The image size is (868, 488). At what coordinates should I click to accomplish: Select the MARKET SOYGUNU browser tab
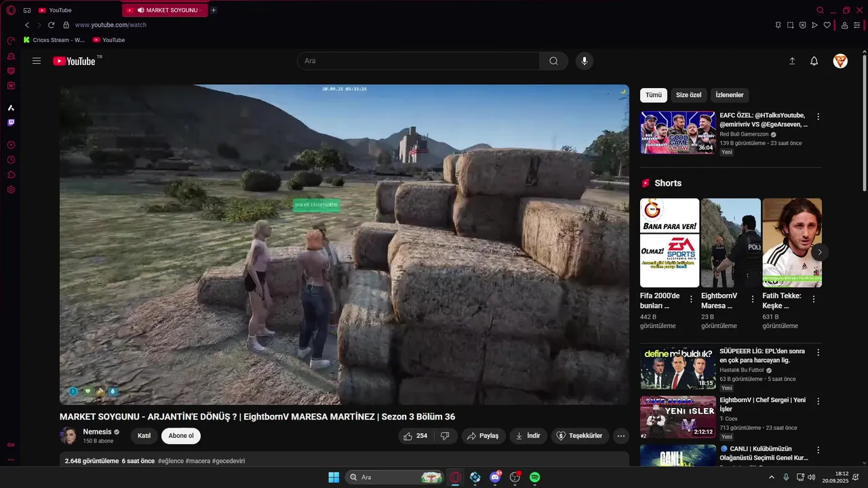pos(165,10)
